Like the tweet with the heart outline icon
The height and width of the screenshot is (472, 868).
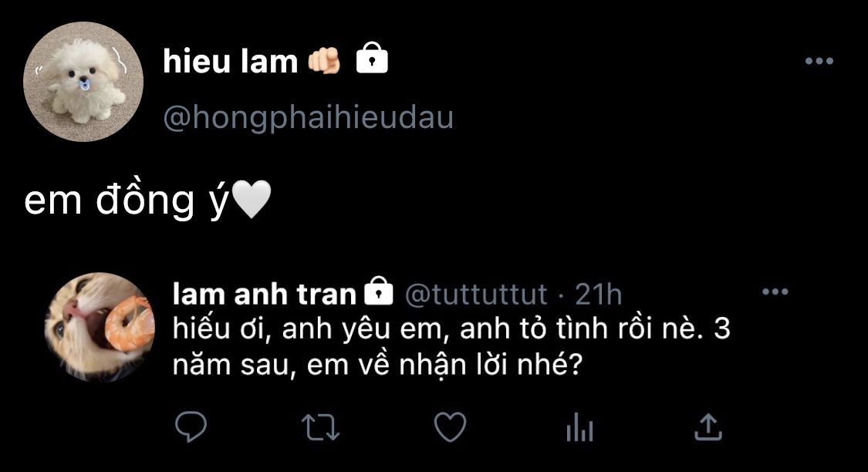tap(450, 426)
